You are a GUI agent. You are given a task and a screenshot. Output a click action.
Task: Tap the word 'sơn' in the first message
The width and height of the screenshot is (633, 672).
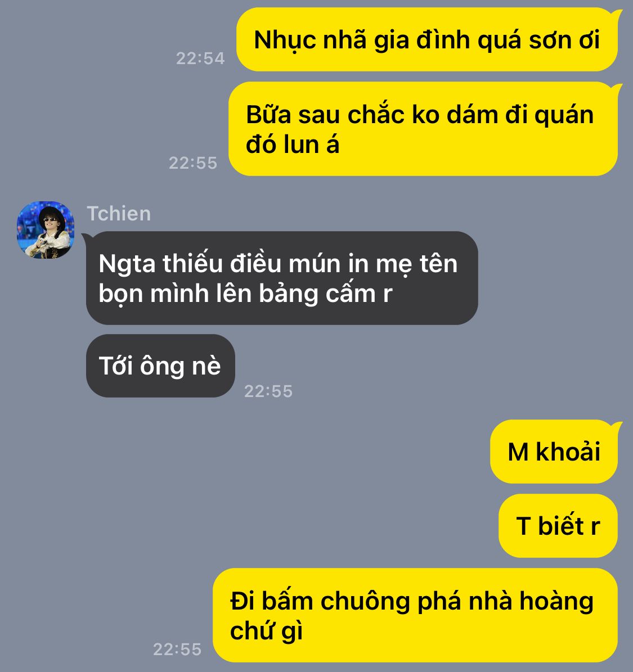point(550,40)
